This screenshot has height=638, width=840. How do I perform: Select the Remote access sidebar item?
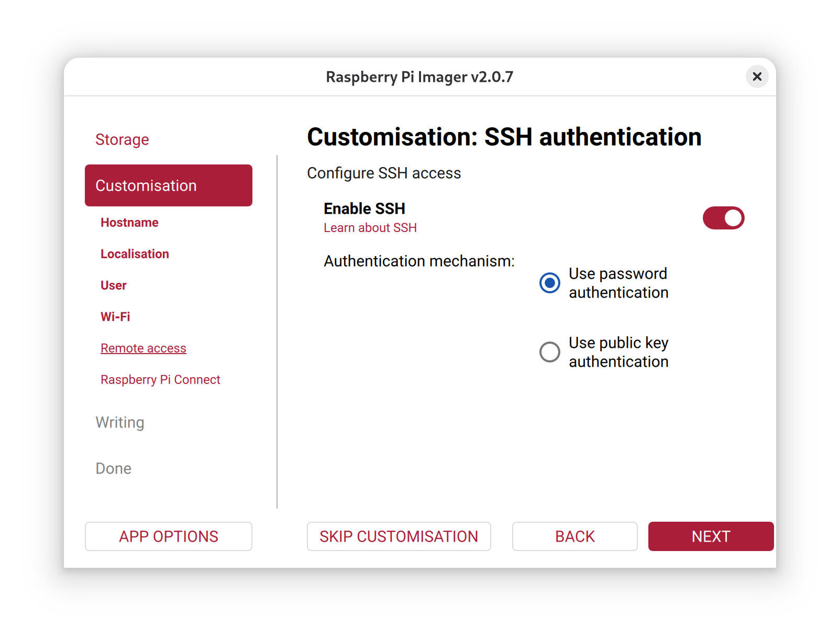(x=143, y=348)
